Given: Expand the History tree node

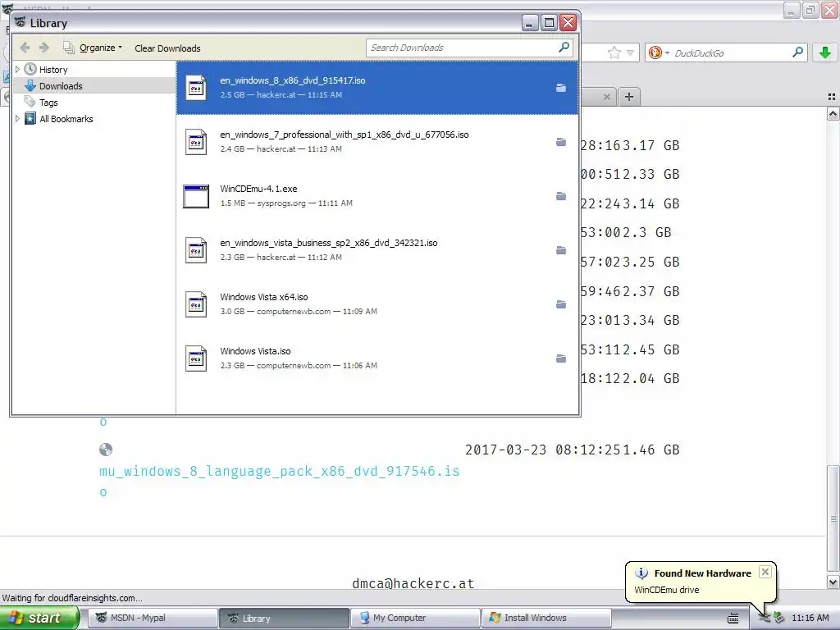Looking at the screenshot, I should pos(17,69).
